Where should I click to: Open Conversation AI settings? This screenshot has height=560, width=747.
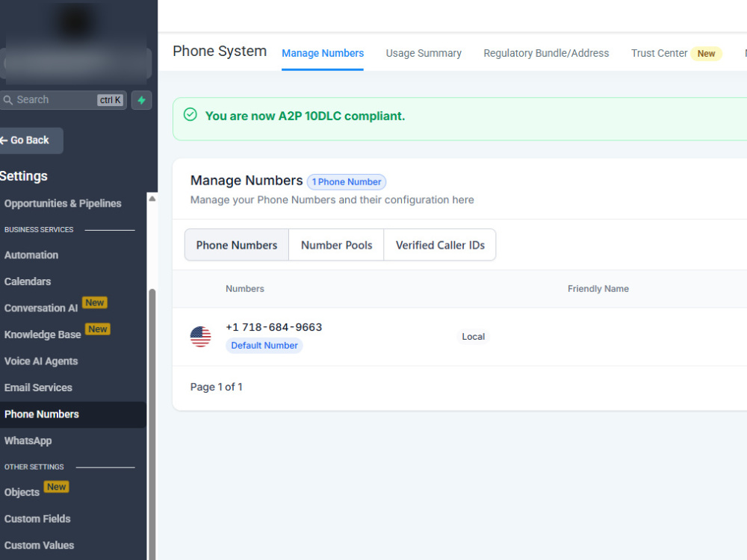tap(41, 308)
